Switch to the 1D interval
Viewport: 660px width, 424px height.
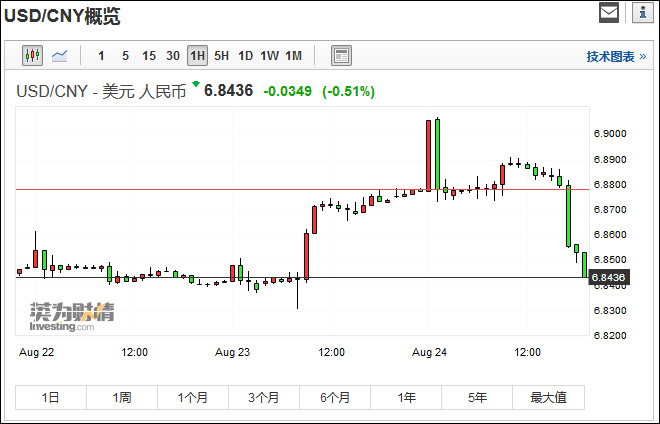tap(245, 56)
